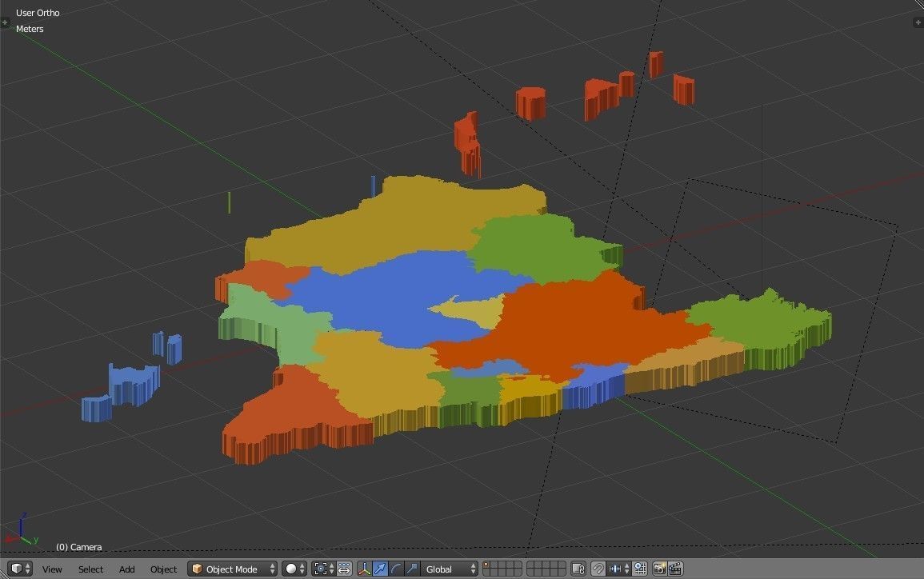Expand the right properties plus handle
This screenshot has width=924, height=579.
click(x=918, y=22)
